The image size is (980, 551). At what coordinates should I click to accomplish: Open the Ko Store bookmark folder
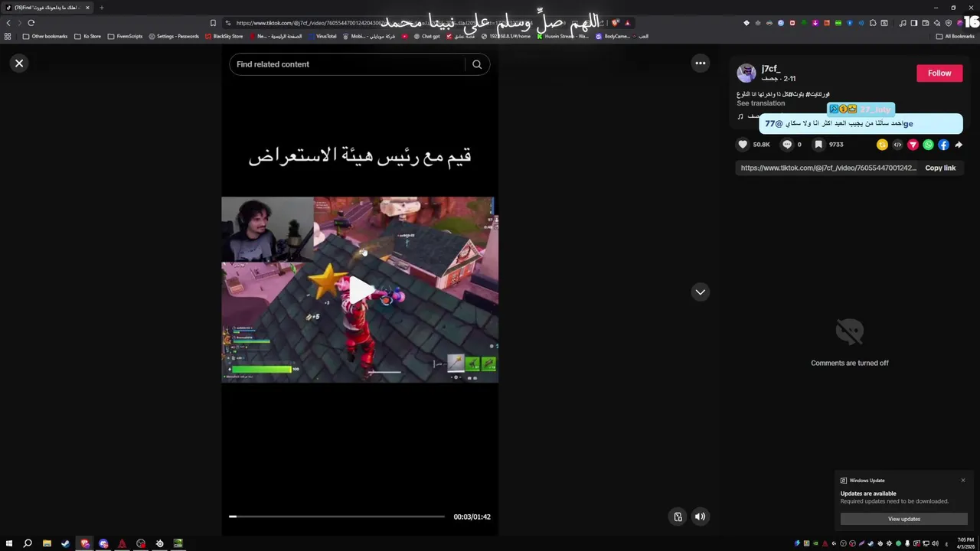(88, 36)
